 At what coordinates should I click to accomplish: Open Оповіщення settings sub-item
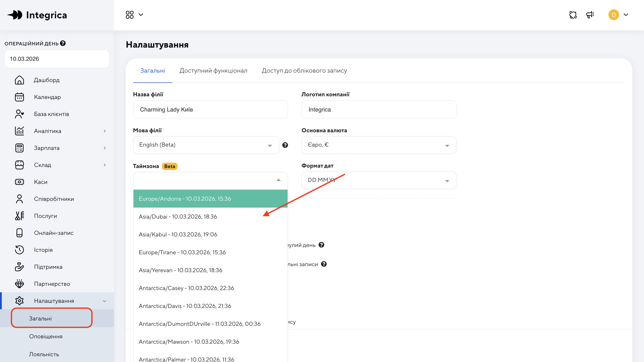(46, 336)
